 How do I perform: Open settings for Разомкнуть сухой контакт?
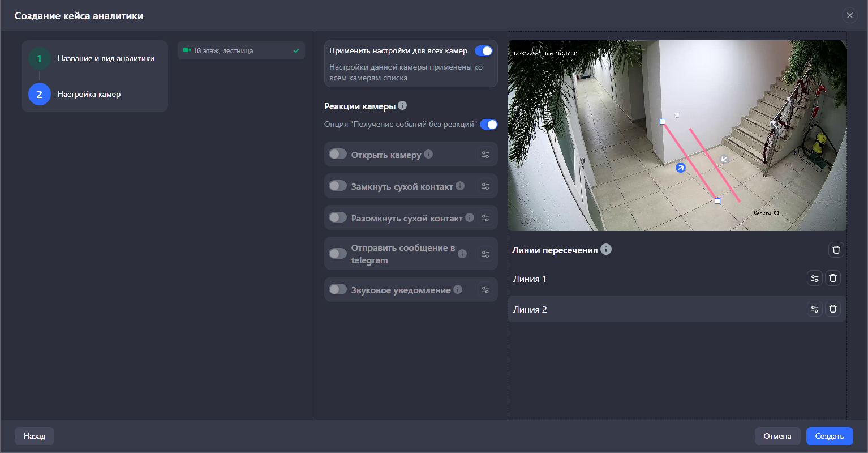[485, 218]
